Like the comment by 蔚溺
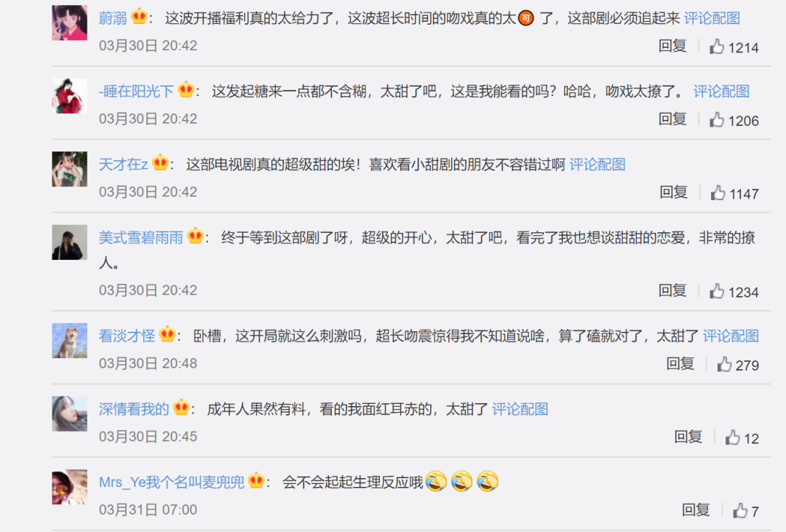786x532 pixels. click(717, 47)
